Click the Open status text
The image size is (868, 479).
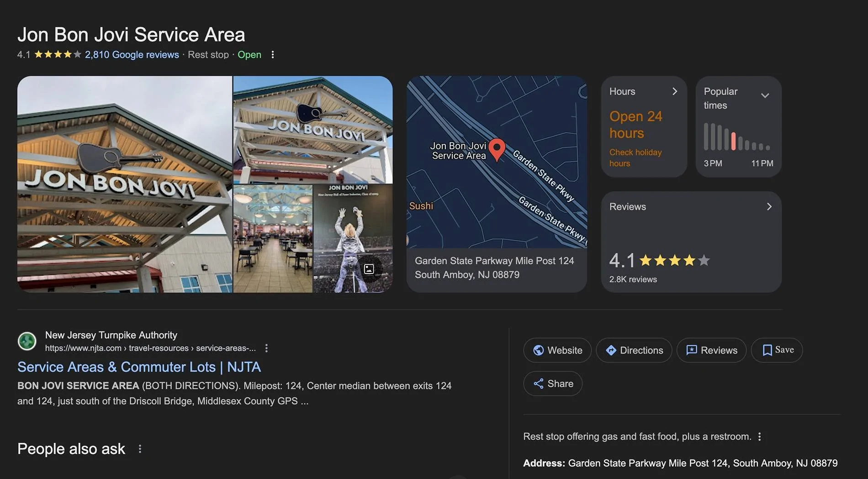tap(249, 55)
